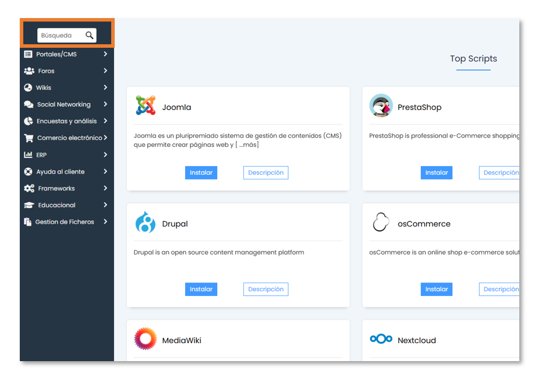Viewport: 549px width, 392px height.
Task: Click the Frameworks gears icon
Action: 29,189
